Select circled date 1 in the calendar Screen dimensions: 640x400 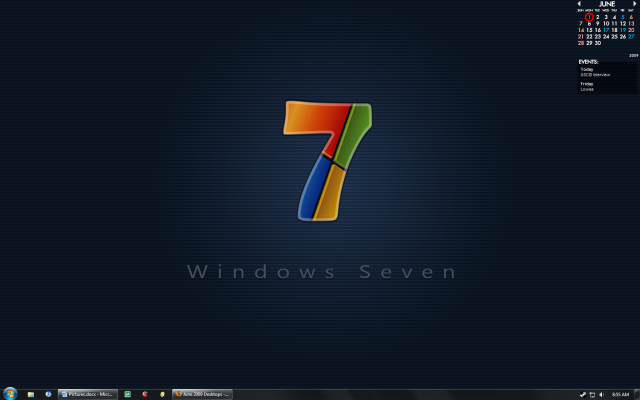point(589,17)
